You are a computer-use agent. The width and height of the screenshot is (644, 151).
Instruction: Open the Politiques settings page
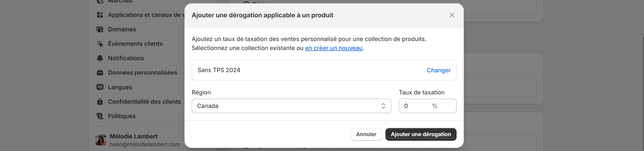tap(122, 116)
